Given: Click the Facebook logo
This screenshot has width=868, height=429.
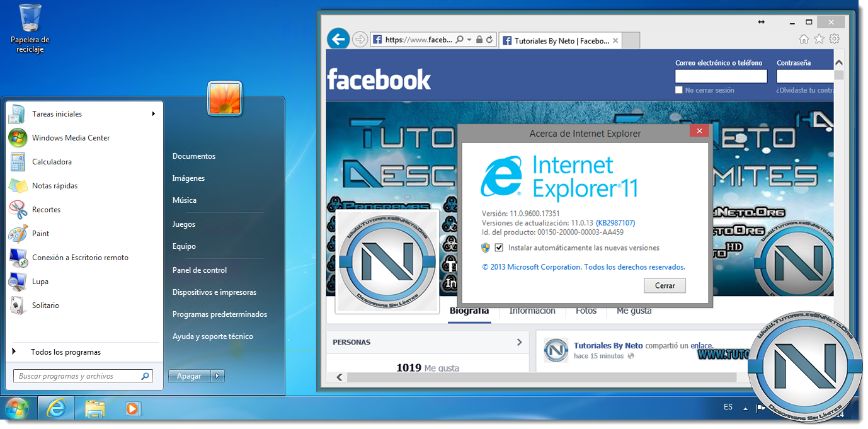Looking at the screenshot, I should click(x=379, y=79).
